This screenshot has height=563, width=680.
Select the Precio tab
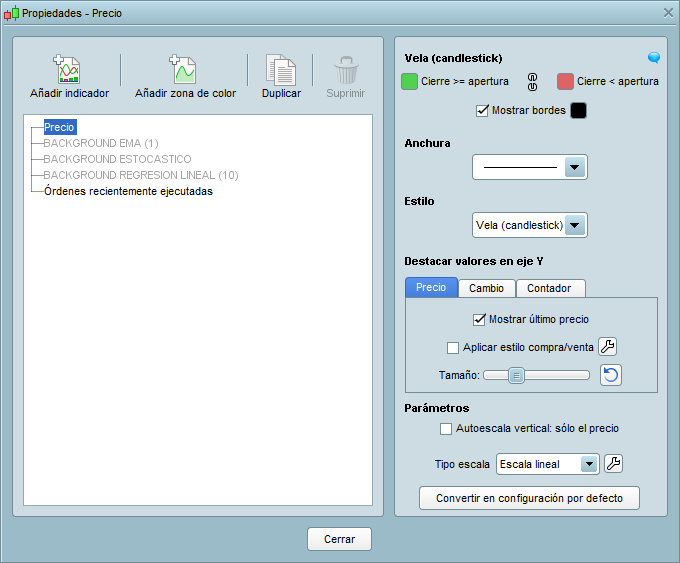[431, 288]
